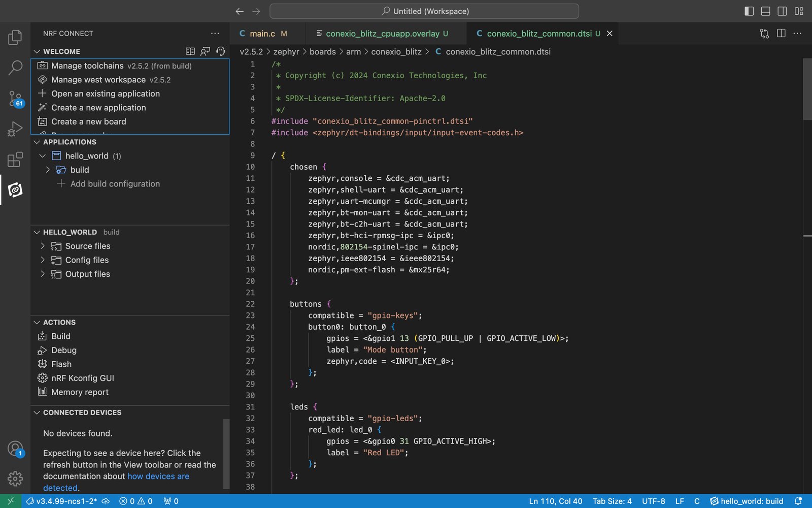Expand the build configuration tree item
Image resolution: width=812 pixels, height=508 pixels.
point(48,170)
